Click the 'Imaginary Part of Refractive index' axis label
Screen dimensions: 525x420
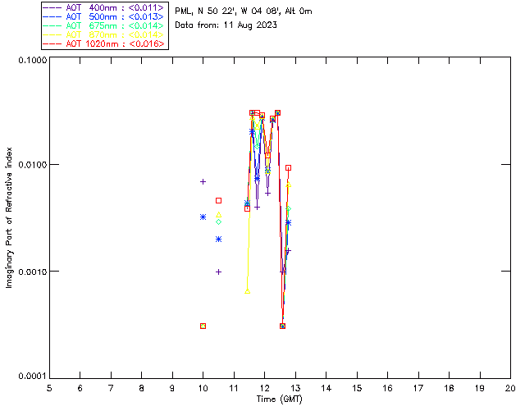coord(9,217)
